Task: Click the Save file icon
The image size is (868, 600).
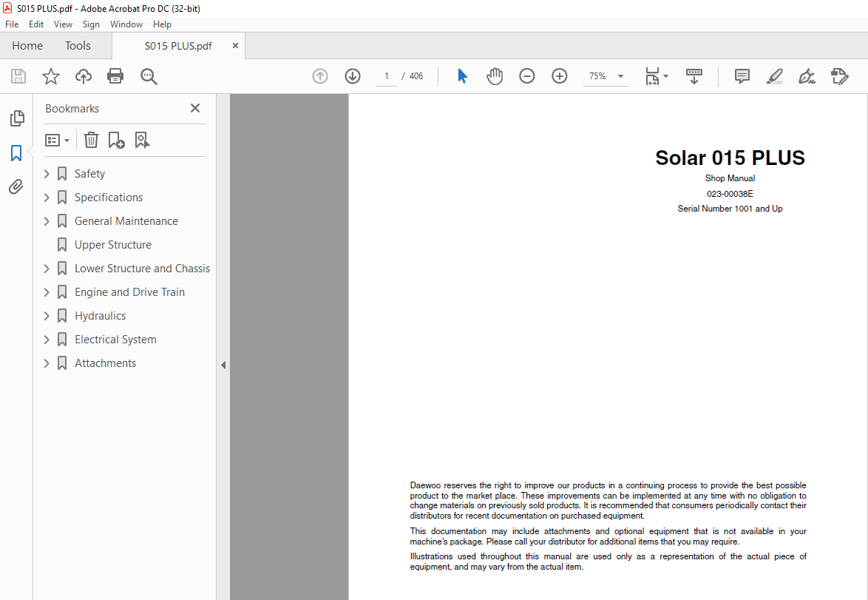Action: click(18, 76)
